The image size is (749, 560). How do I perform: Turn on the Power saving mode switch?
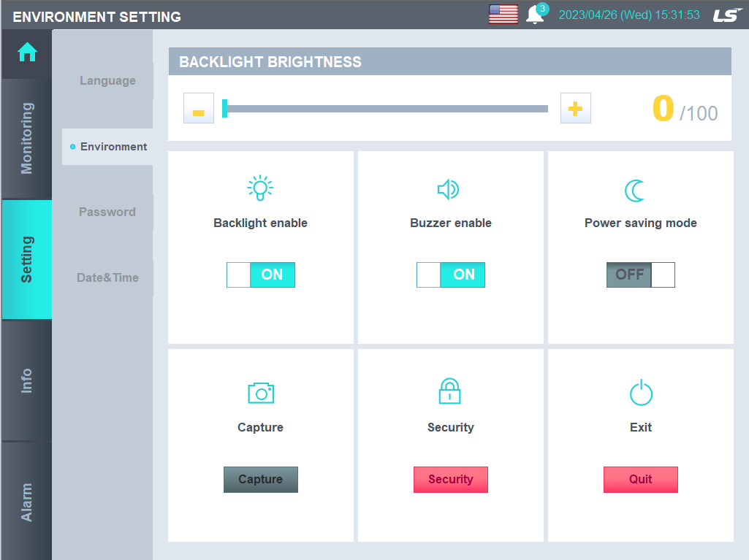coord(641,275)
